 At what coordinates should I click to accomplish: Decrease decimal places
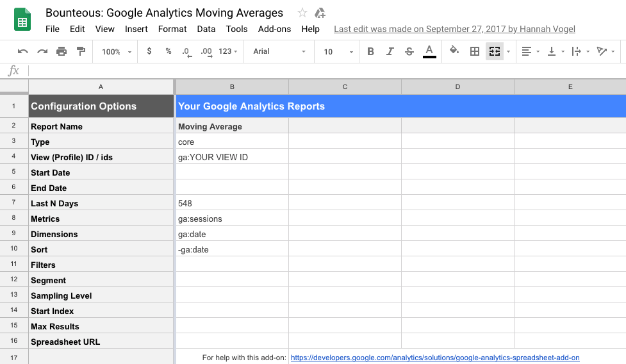pyautogui.click(x=187, y=52)
